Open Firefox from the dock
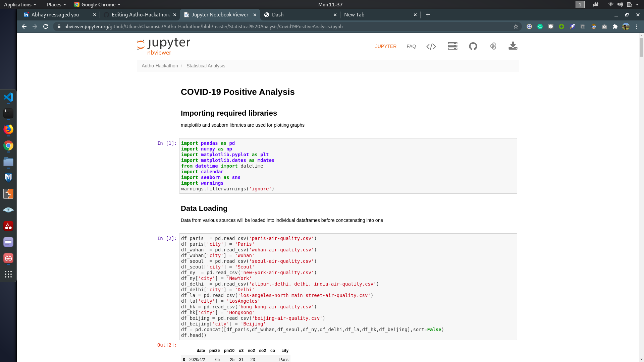The width and height of the screenshot is (644, 362). pos(8,129)
